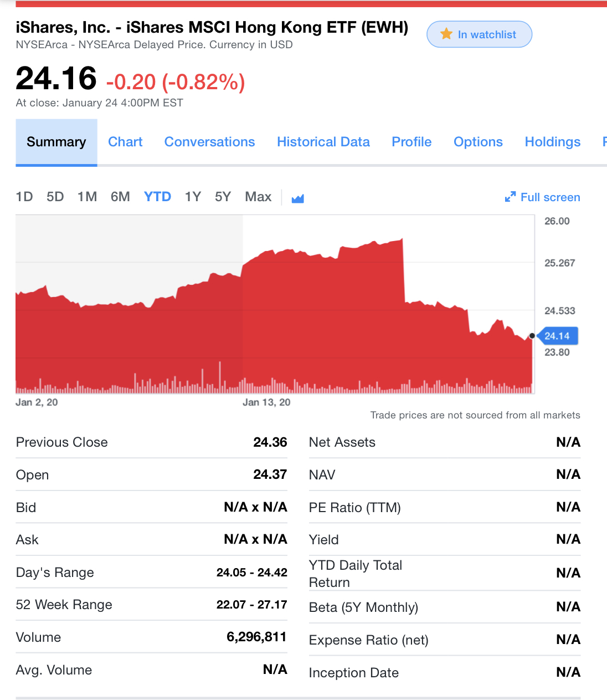
Task: Switch to the Conversations tab
Action: point(209,142)
